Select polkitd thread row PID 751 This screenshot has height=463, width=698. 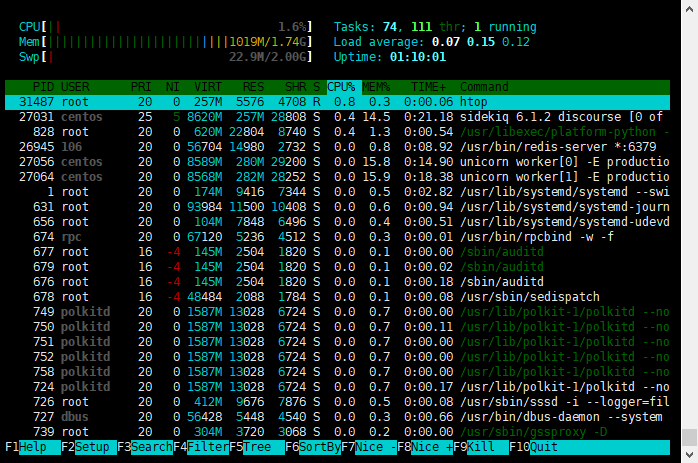[x=337, y=342]
